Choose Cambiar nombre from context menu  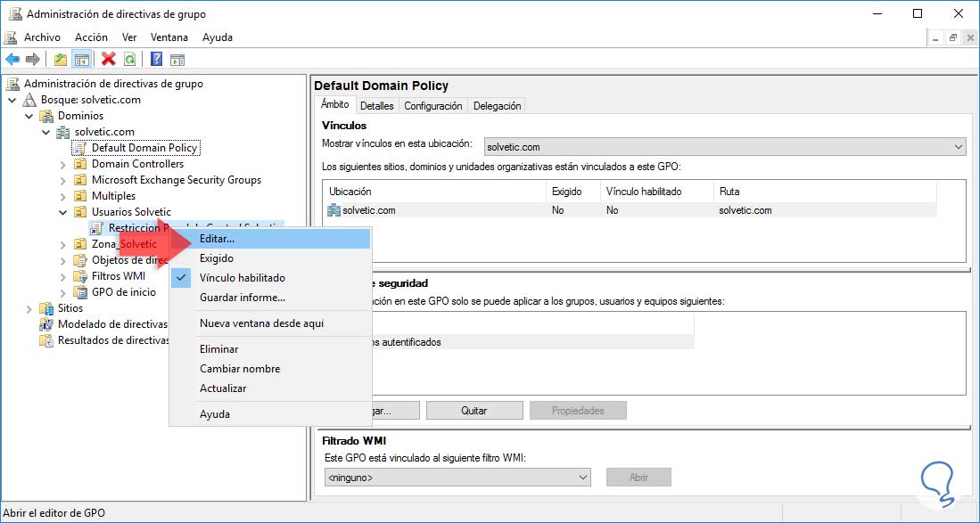tap(270, 368)
